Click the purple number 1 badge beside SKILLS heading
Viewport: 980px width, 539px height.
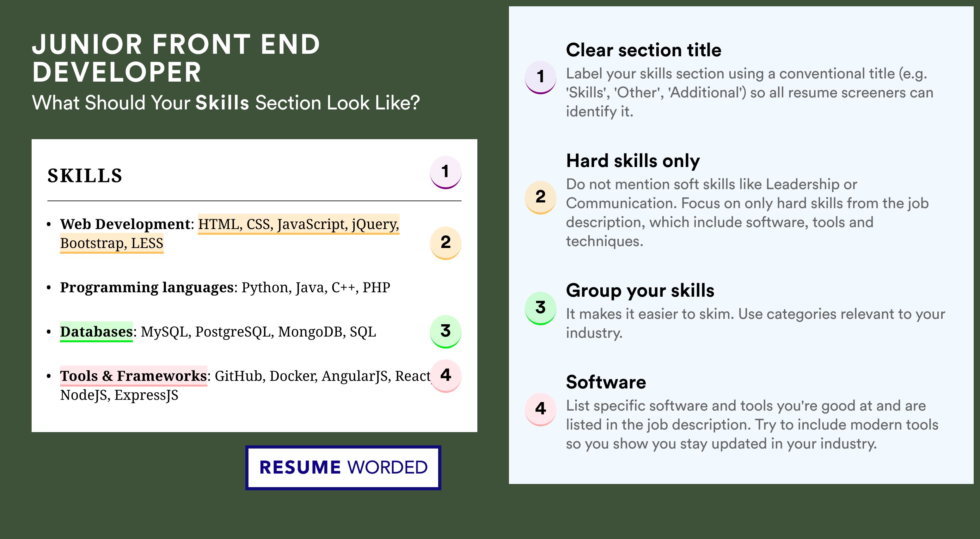tap(445, 172)
